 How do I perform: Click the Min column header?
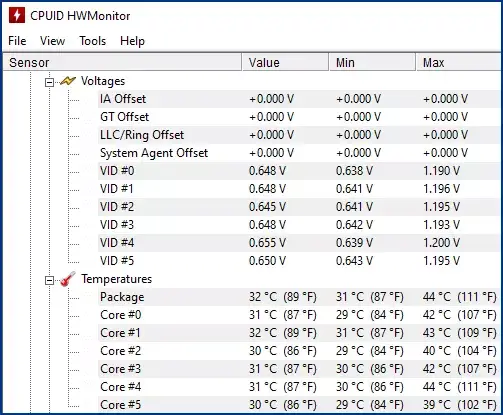[x=373, y=62]
